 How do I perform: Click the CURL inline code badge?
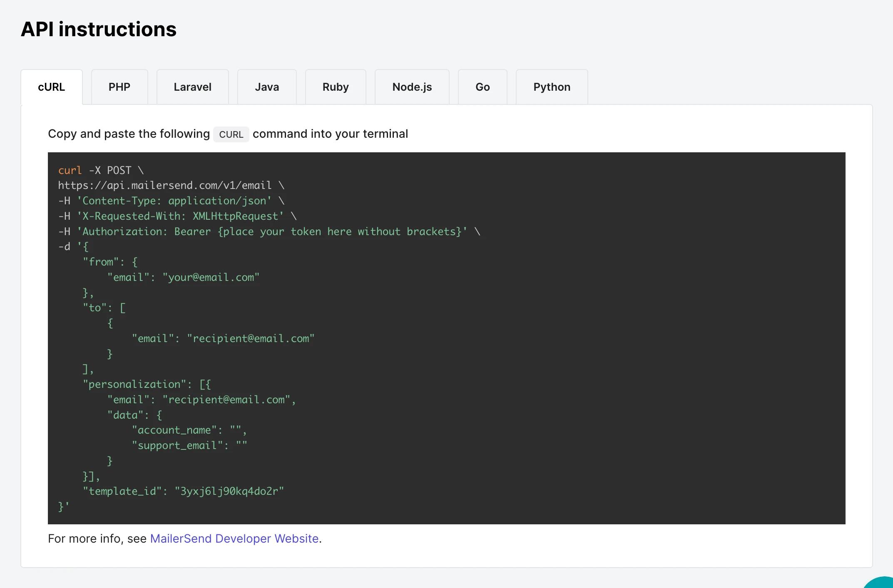pos(231,134)
